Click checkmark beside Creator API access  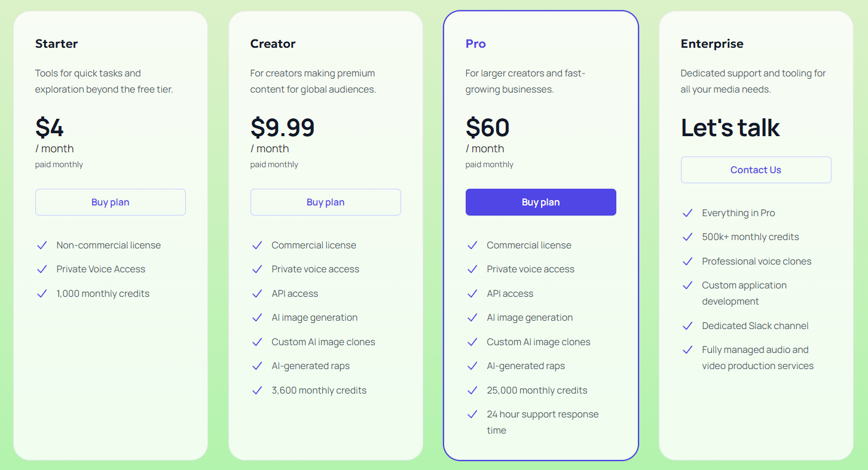click(x=257, y=294)
